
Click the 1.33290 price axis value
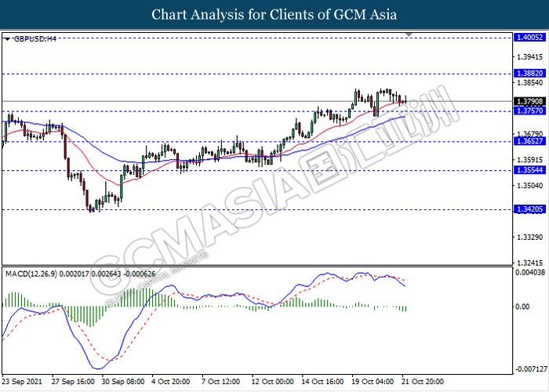pyautogui.click(x=529, y=238)
